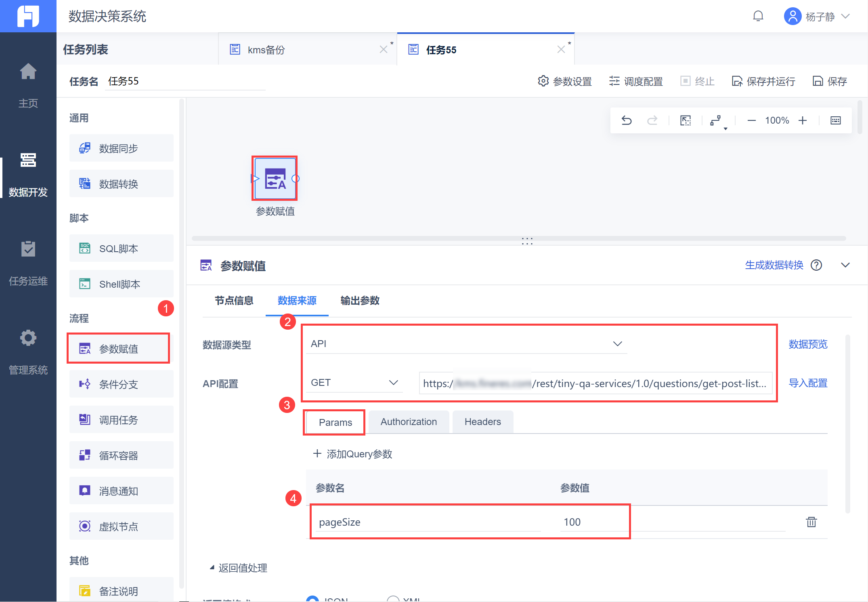Delete the pageSize parameter row
The width and height of the screenshot is (868, 602).
click(811, 522)
